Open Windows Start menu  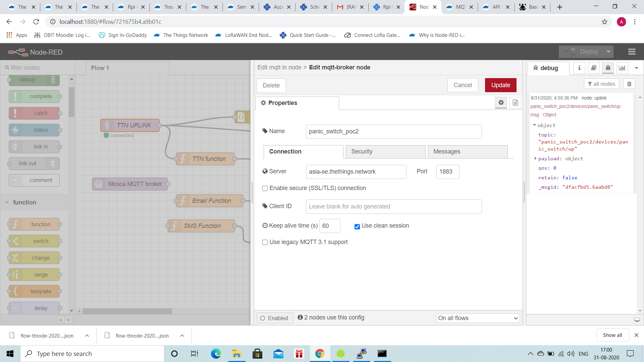coord(10,354)
